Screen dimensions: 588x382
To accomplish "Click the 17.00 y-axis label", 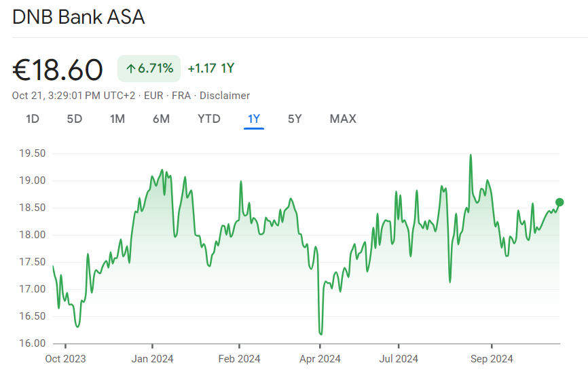I will [32, 289].
